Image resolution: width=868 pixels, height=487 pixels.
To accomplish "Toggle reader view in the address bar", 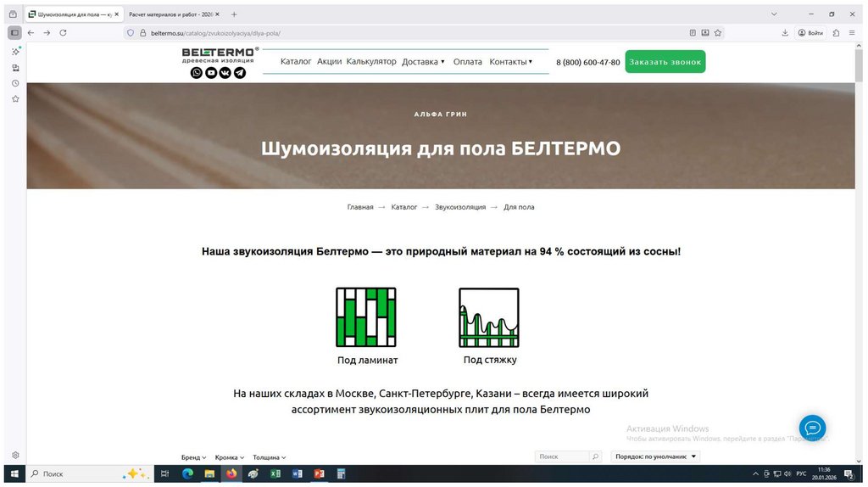I will coord(693,33).
